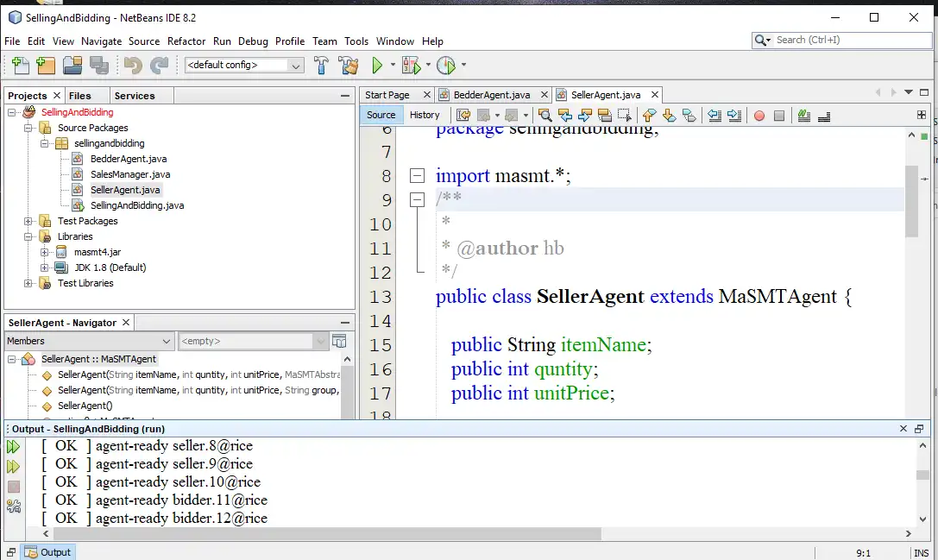Click the Next Bookmark icon
Image resolution: width=938 pixels, height=560 pixels.
tap(670, 116)
